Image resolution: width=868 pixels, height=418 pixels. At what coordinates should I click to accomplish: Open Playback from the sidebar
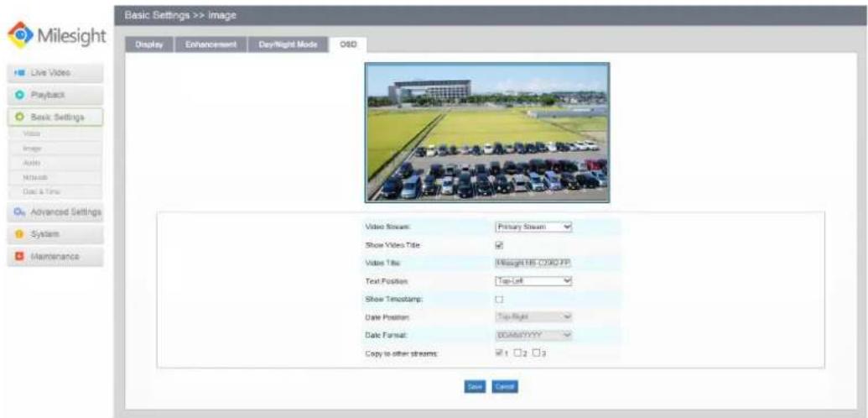[x=55, y=95]
